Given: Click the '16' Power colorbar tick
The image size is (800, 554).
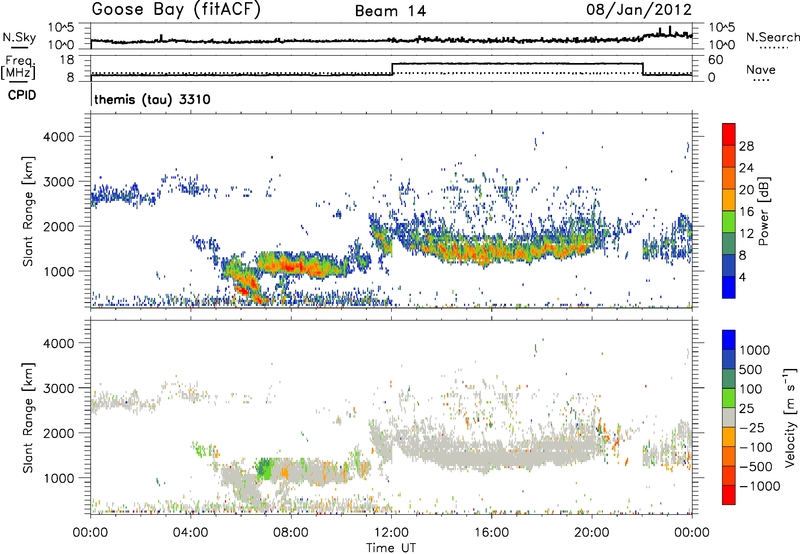Looking at the screenshot, I should point(746,212).
